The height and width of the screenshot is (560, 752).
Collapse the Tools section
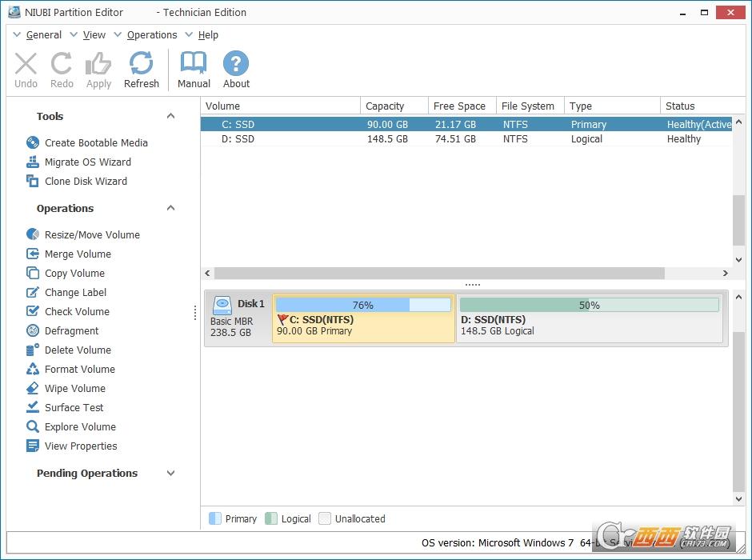[x=170, y=116]
